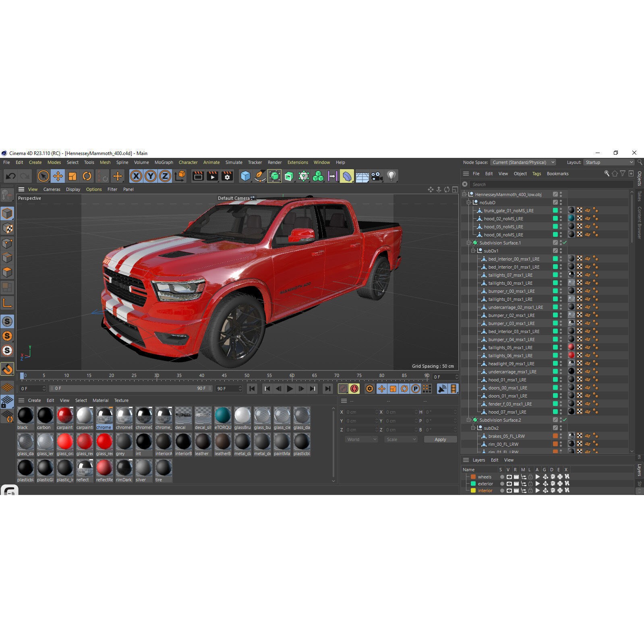Add a Camera object

coord(377,176)
